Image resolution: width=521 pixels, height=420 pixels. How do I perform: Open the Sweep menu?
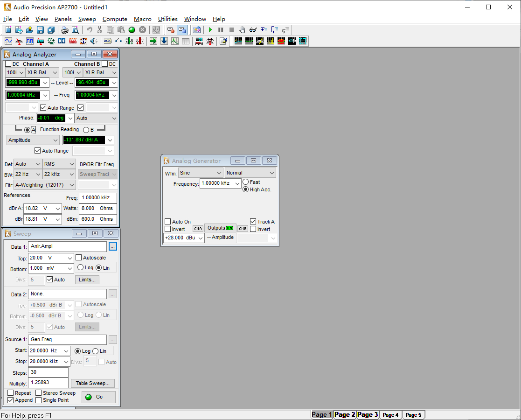[87, 19]
